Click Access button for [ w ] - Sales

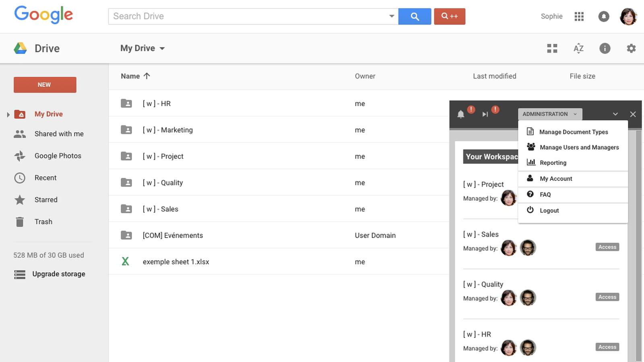[x=607, y=247]
